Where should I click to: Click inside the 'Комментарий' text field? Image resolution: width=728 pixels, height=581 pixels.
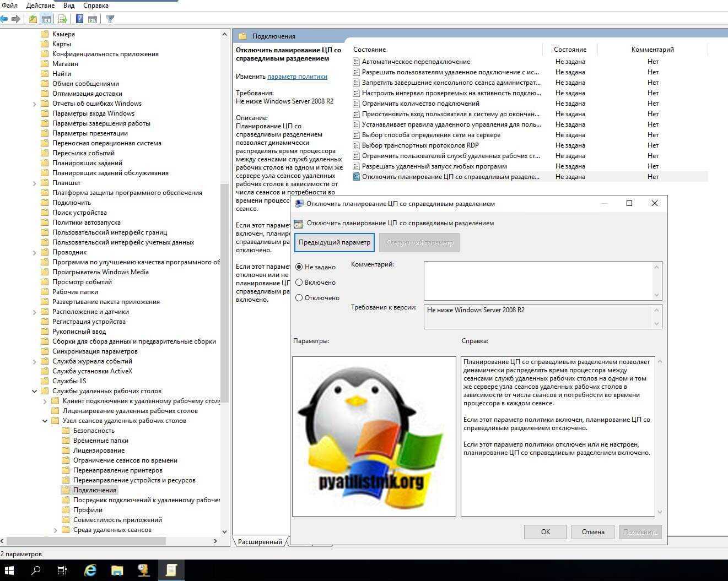[x=537, y=280]
